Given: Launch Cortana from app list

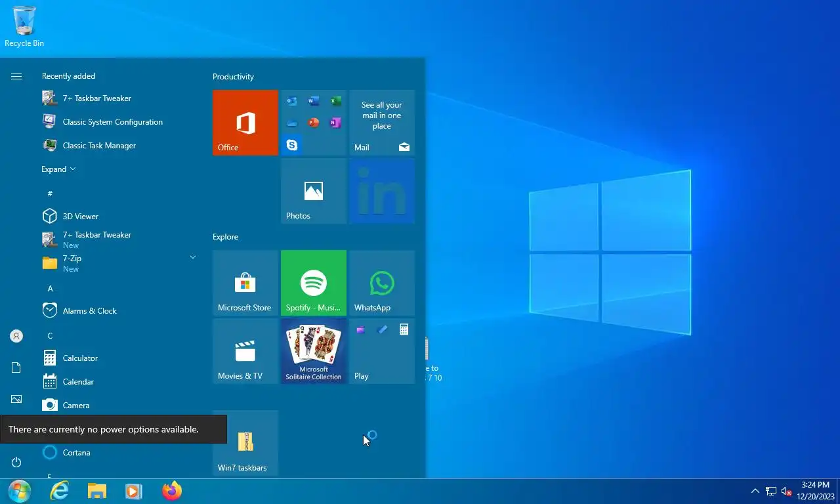Looking at the screenshot, I should click(x=118, y=452).
